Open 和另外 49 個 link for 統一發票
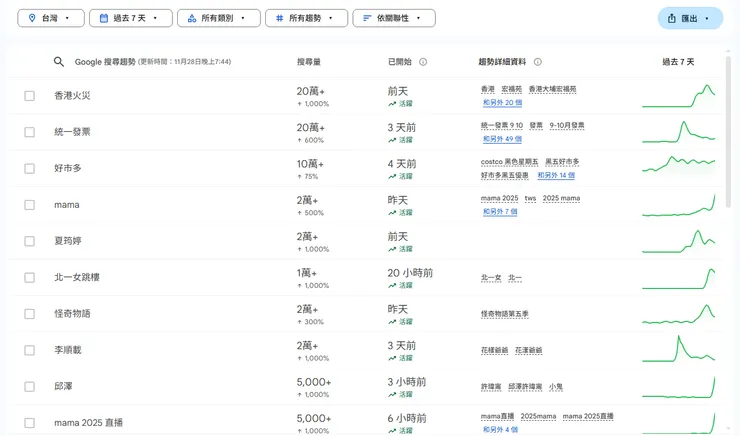The image size is (740, 436). tap(502, 139)
